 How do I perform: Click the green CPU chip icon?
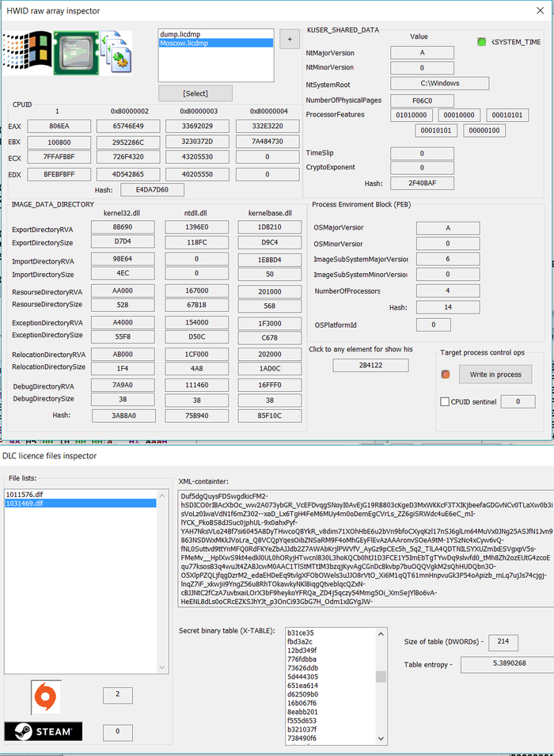tap(76, 52)
